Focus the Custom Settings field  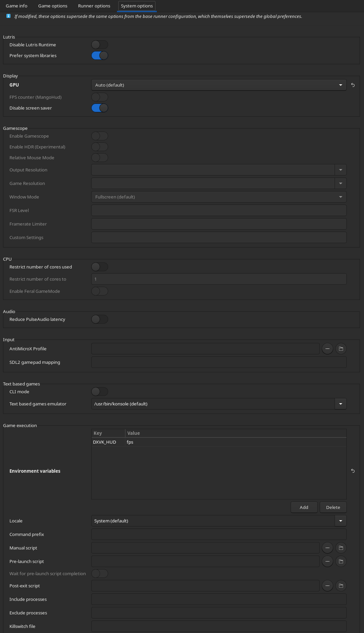coord(219,237)
